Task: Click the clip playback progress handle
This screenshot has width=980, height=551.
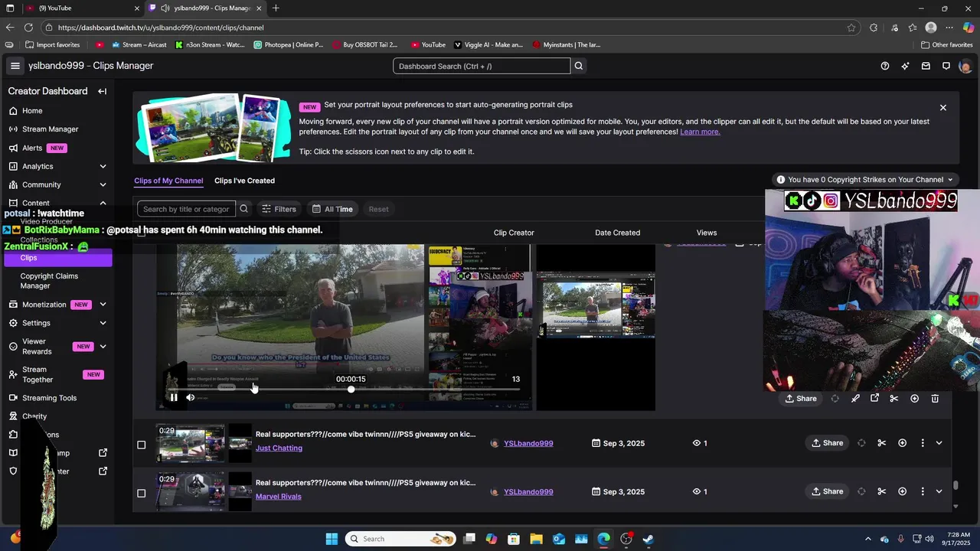Action: click(351, 390)
